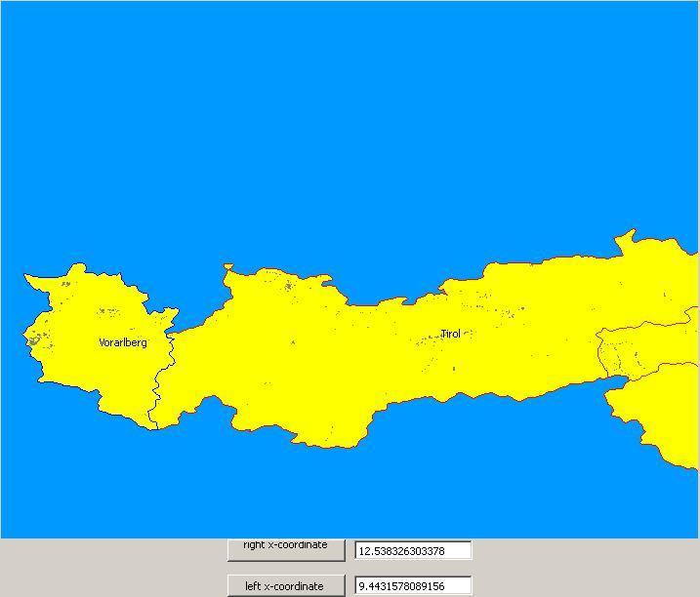700x597 pixels.
Task: Select the field containing 9.4431578089156
Action: (x=413, y=586)
